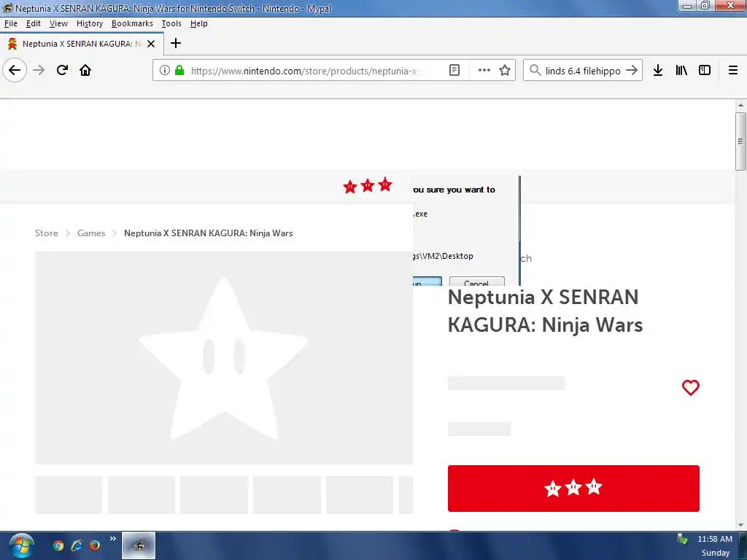Screen dimensions: 747x560
Task: Open the browser home page
Action: point(85,71)
